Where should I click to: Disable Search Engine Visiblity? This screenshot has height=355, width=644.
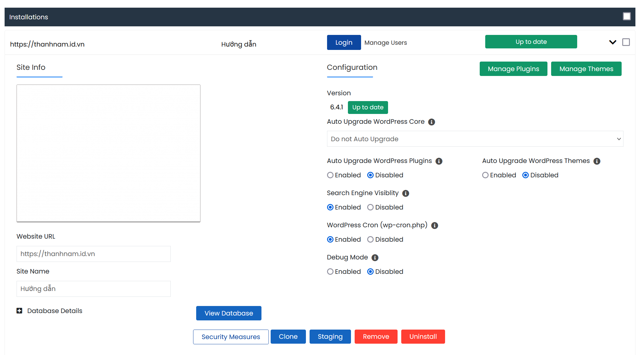tap(370, 207)
